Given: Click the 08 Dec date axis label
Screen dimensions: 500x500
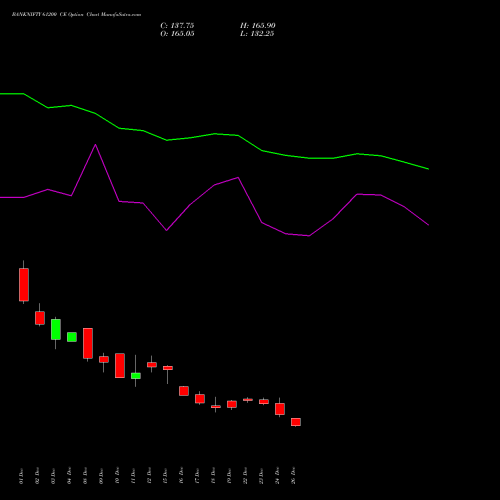Looking at the screenshot, I should (x=85, y=476).
